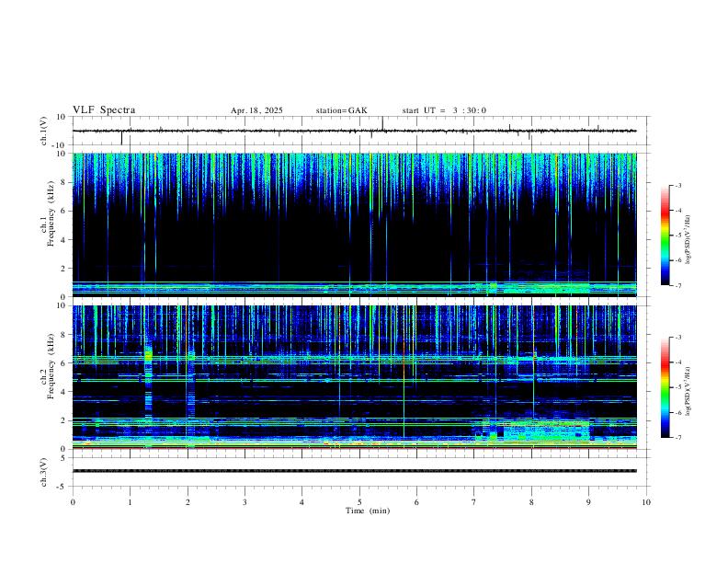728x563 pixels.
Task: Click the "-3" label on upper color bar
Action: point(678,185)
